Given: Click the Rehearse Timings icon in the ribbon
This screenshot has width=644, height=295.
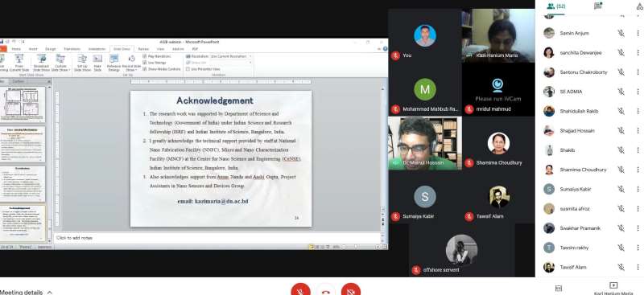Looking at the screenshot, I should click(114, 63).
